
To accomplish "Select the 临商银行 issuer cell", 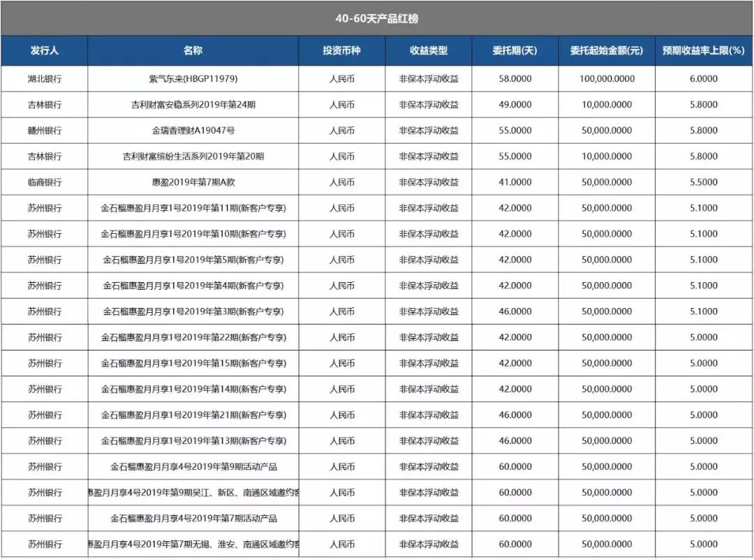I will (x=45, y=182).
